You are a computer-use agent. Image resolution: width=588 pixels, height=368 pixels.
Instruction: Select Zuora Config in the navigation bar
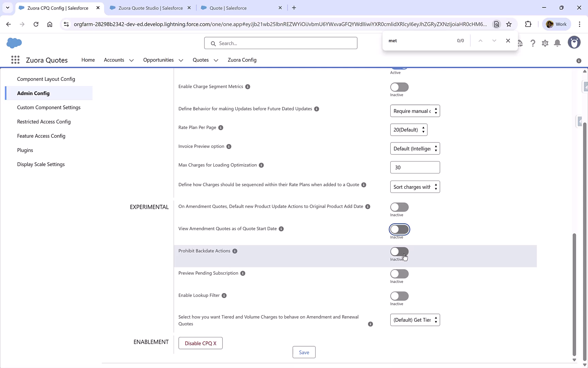coord(242,60)
